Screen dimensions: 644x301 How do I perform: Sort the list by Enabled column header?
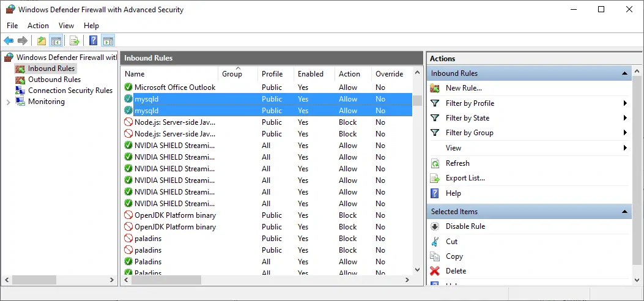(311, 74)
